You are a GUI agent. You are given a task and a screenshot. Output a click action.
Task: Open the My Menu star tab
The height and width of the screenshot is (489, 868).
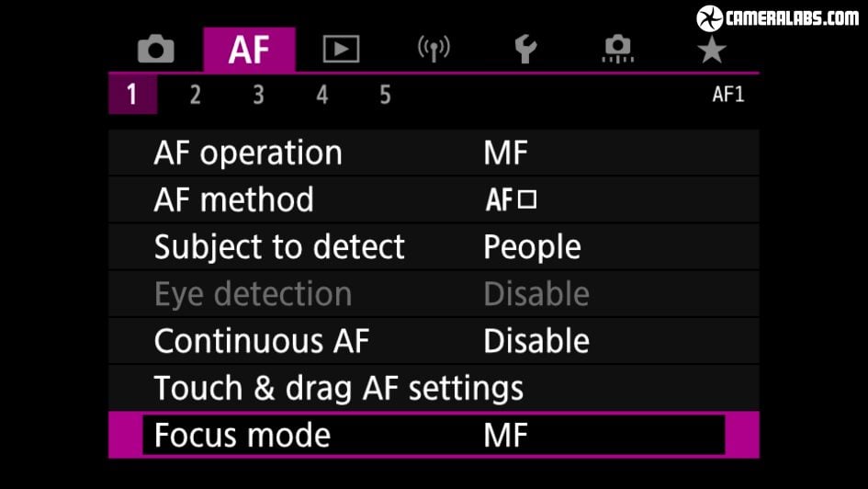pyautogui.click(x=711, y=50)
